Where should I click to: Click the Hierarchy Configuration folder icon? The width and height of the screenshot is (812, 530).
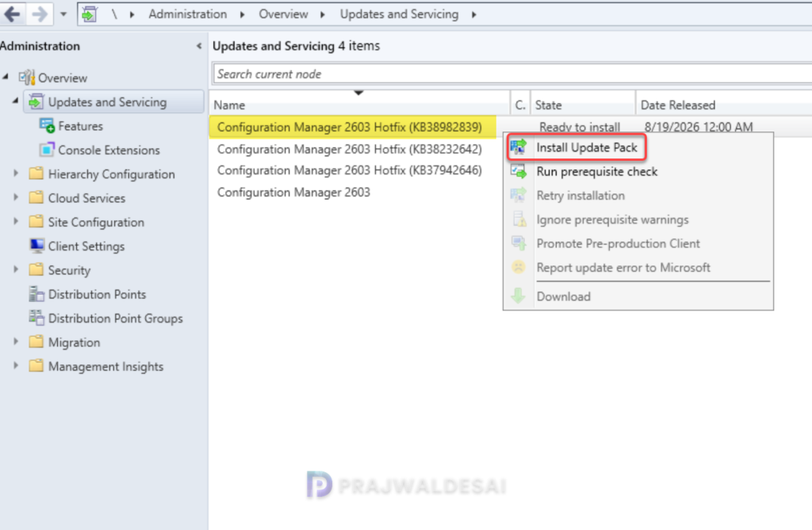(36, 173)
